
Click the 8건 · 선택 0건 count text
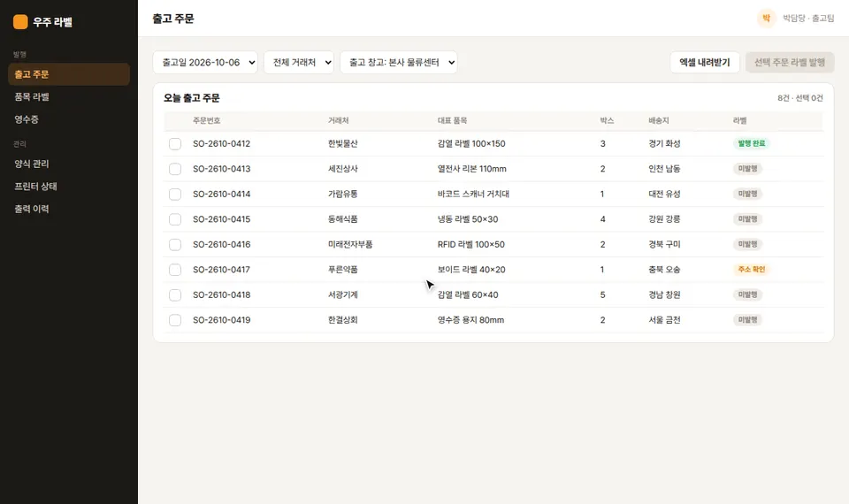pyautogui.click(x=799, y=98)
